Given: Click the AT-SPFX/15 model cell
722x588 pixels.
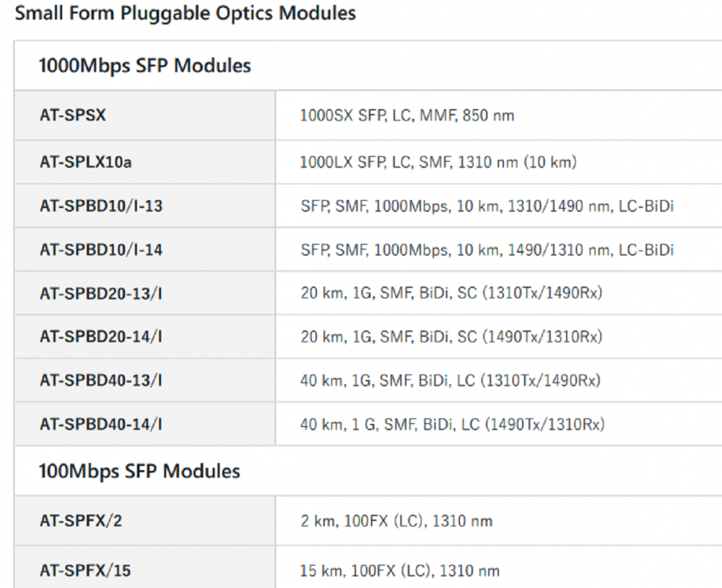Looking at the screenshot, I should [85, 571].
